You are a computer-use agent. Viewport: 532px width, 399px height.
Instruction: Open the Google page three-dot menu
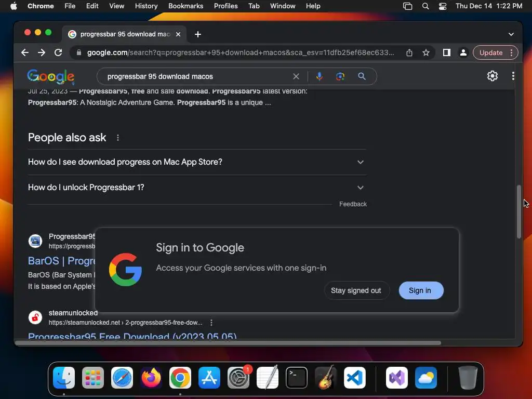coord(513,76)
